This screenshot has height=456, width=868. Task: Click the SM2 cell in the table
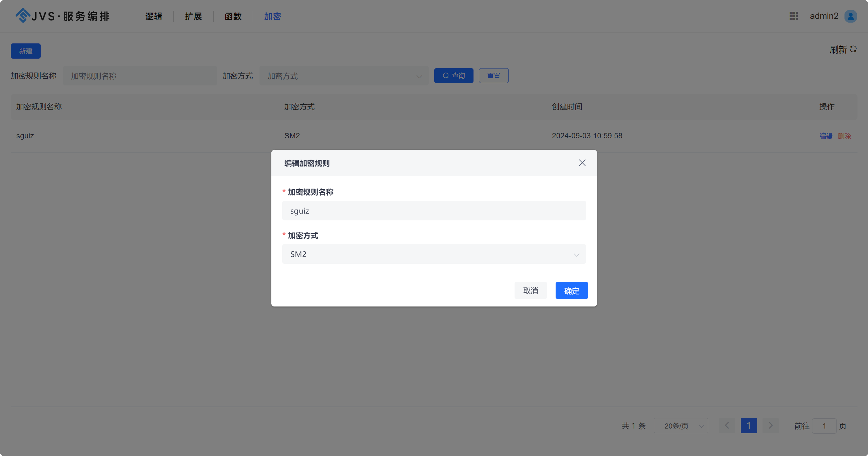pos(292,136)
